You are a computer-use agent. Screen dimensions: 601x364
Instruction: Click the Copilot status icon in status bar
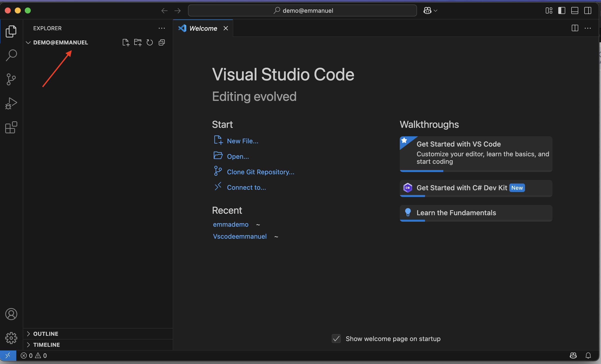point(573,356)
